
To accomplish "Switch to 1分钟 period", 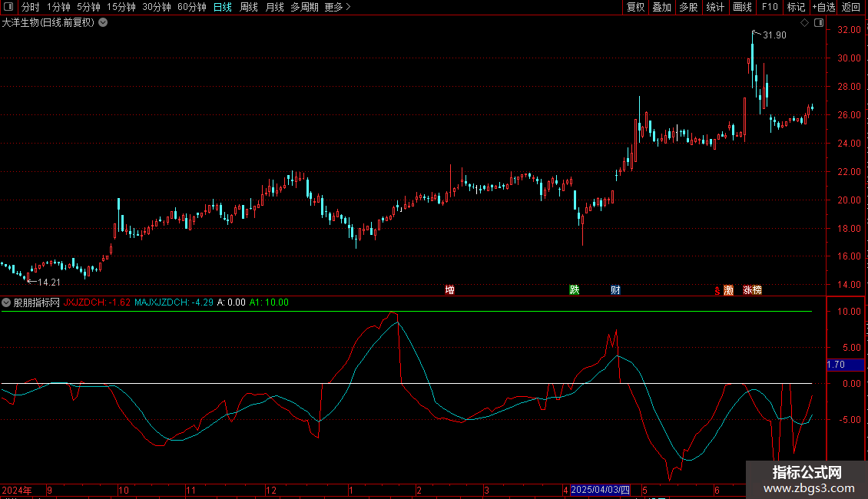I will coord(58,7).
